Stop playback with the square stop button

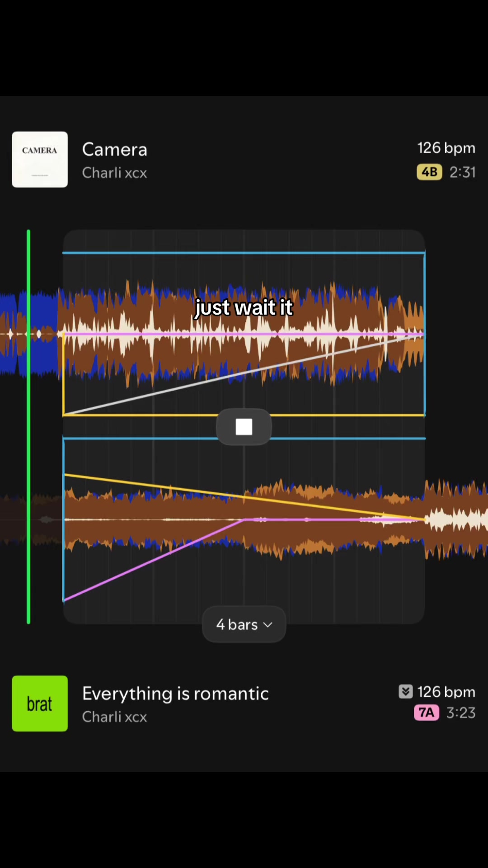(x=244, y=427)
